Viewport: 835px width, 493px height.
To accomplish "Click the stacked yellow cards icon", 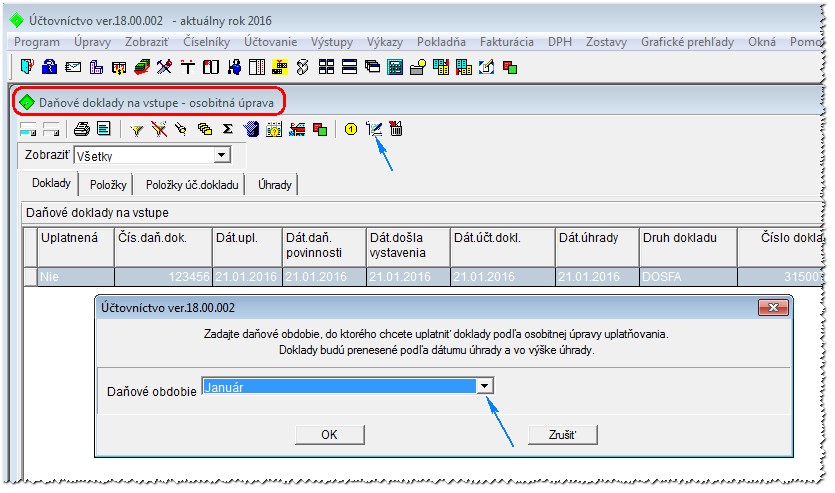I will click(x=204, y=129).
